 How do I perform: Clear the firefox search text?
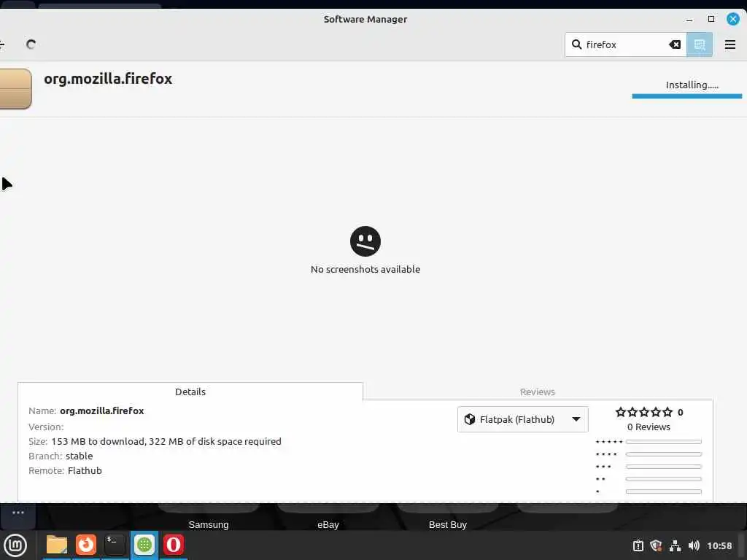click(675, 44)
